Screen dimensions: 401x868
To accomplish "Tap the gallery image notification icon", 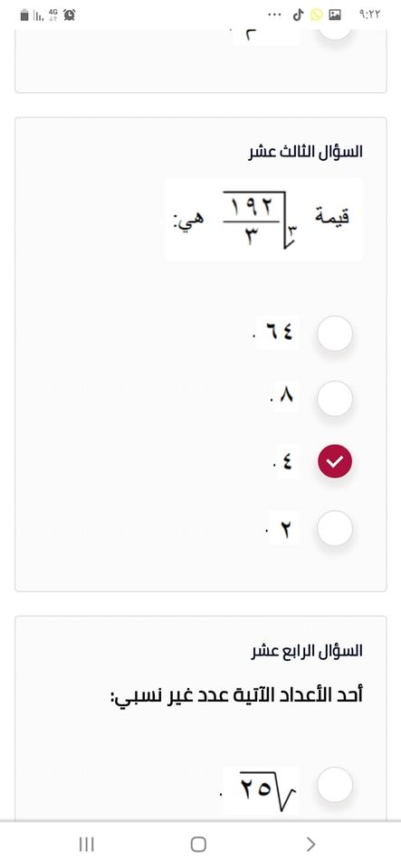I will pyautogui.click(x=335, y=15).
